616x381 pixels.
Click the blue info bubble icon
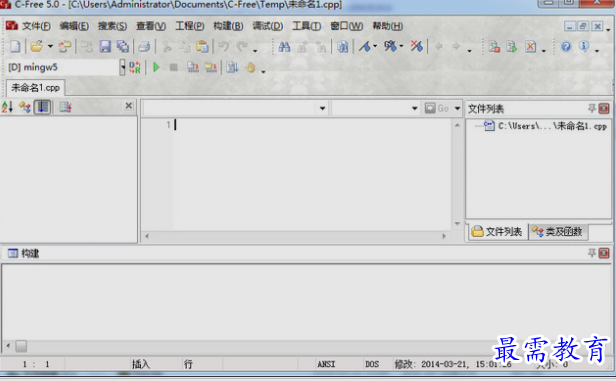584,46
